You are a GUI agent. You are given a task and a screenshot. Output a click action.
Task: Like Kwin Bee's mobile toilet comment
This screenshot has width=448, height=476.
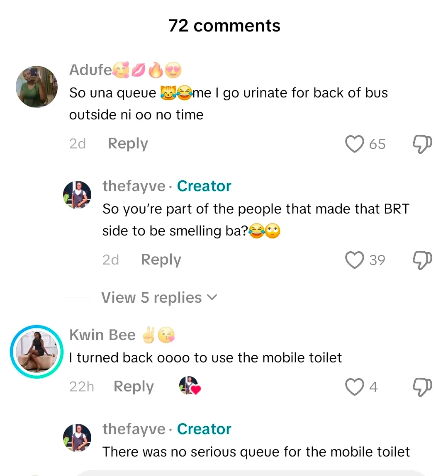click(x=355, y=387)
